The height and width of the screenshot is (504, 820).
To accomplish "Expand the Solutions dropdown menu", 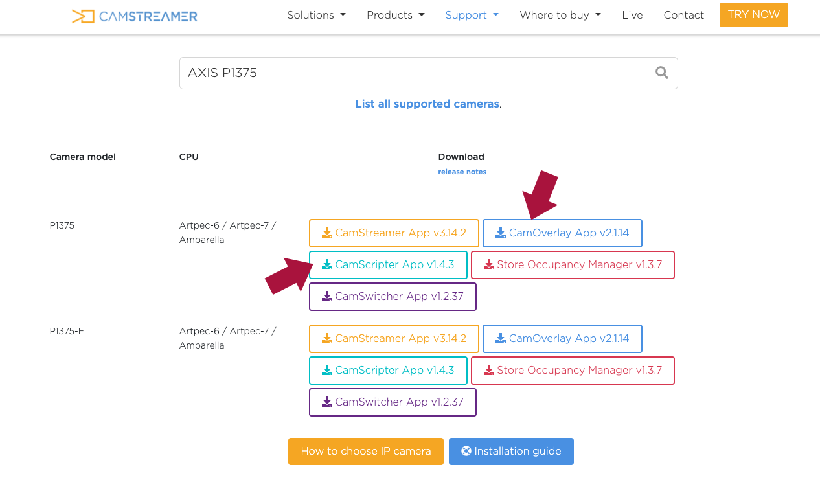I will [316, 15].
